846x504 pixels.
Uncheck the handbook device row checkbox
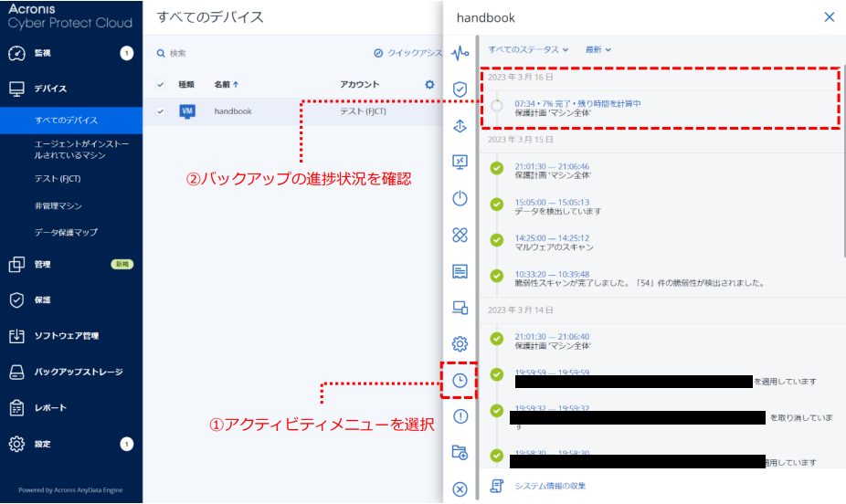click(x=161, y=111)
